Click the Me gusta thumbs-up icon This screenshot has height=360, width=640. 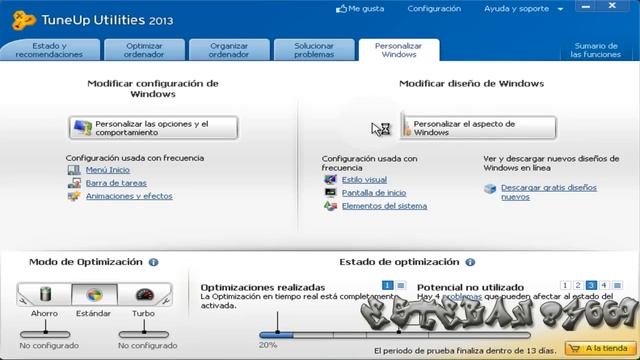point(341,9)
